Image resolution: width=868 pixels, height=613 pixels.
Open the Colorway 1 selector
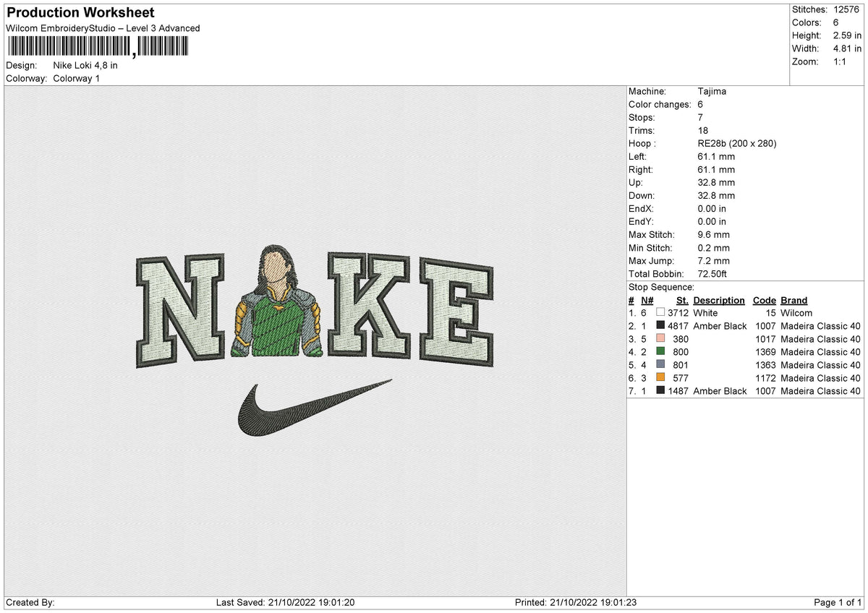pos(77,78)
